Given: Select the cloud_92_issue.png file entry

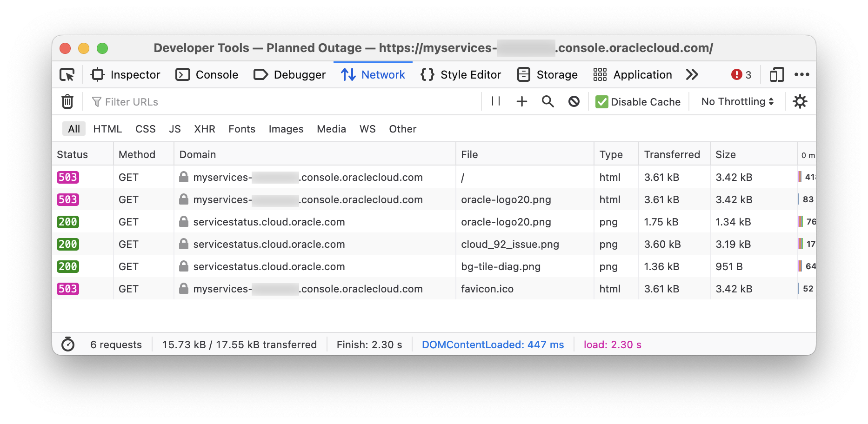Looking at the screenshot, I should click(x=510, y=244).
